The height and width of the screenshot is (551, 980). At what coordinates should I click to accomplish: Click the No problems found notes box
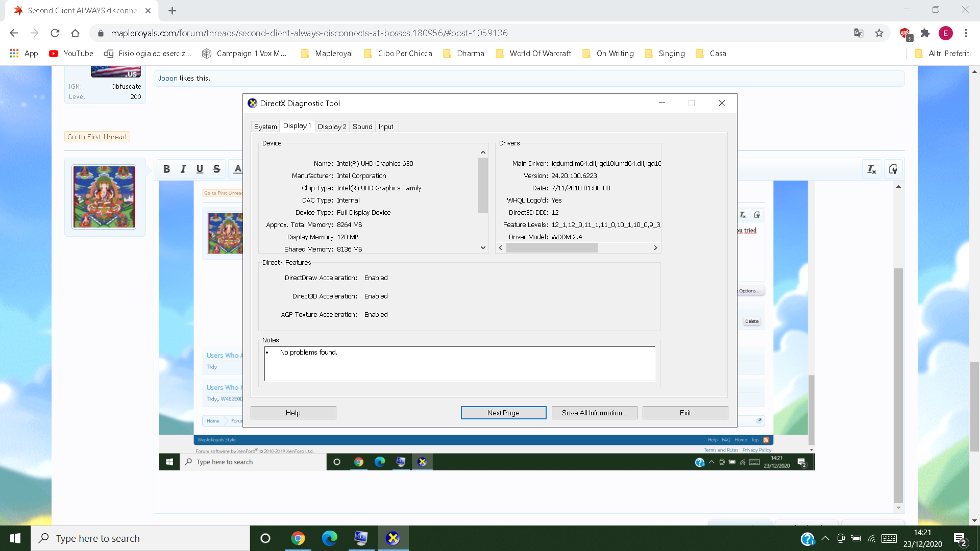(x=459, y=363)
